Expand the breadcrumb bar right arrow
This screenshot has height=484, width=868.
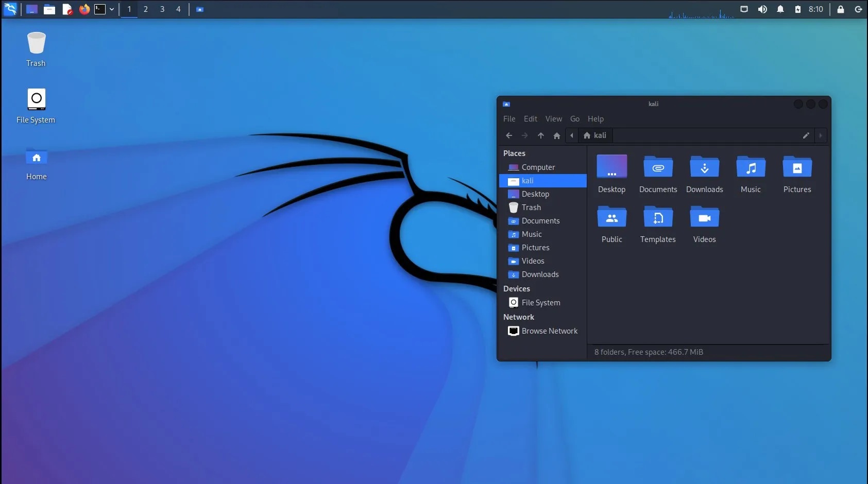pyautogui.click(x=820, y=135)
